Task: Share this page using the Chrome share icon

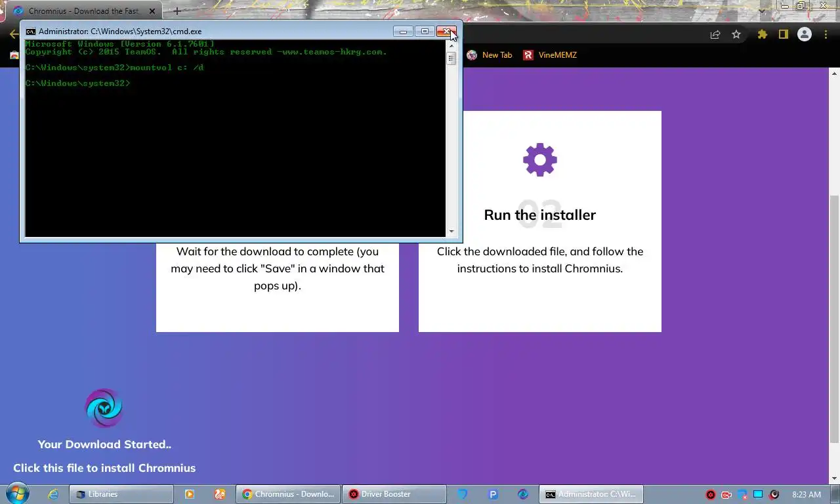Action: [715, 35]
